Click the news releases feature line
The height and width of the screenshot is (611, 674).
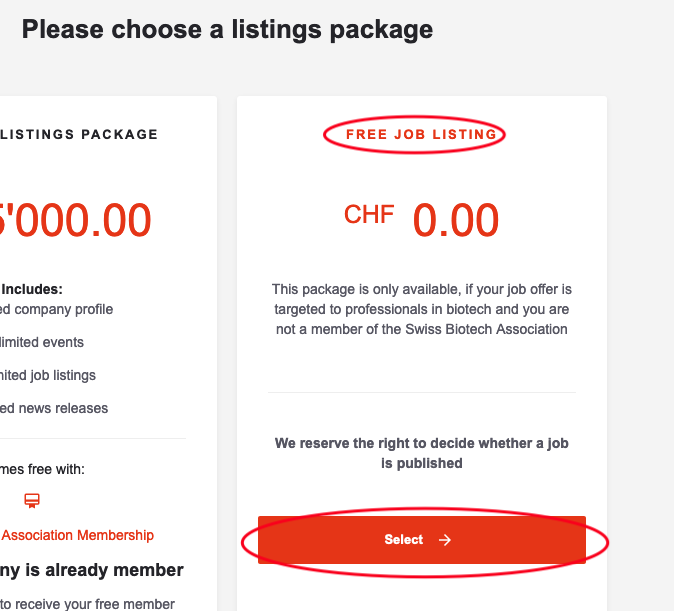click(54, 408)
